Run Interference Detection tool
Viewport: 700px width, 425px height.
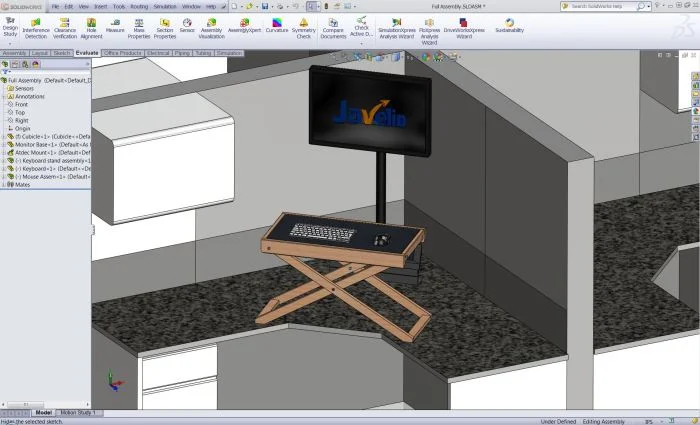pos(35,27)
